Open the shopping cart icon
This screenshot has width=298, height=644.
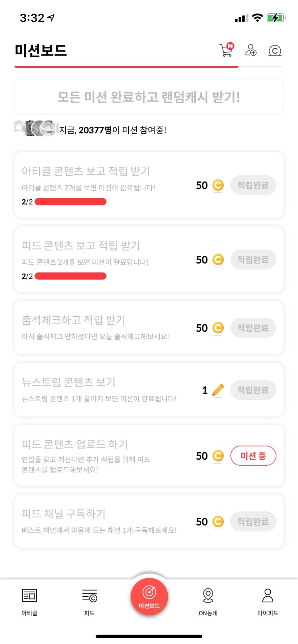pos(226,50)
